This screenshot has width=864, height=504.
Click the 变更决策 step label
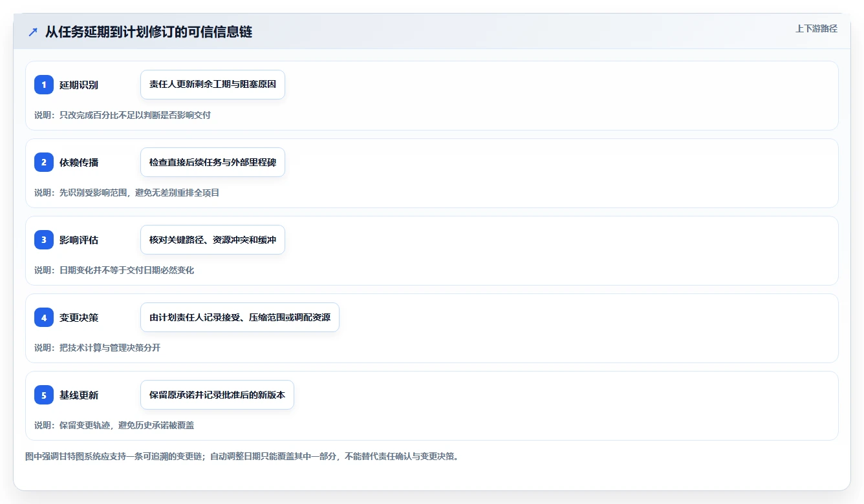click(79, 317)
